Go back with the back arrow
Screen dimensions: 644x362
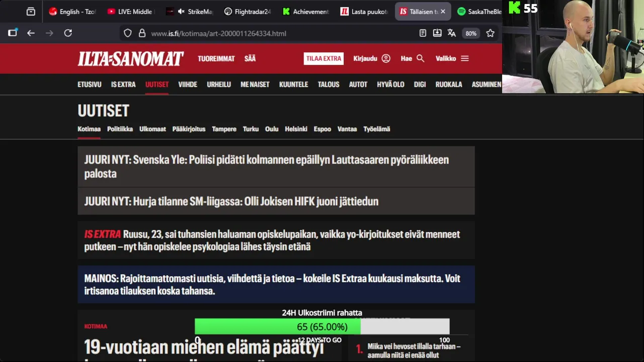tap(31, 33)
